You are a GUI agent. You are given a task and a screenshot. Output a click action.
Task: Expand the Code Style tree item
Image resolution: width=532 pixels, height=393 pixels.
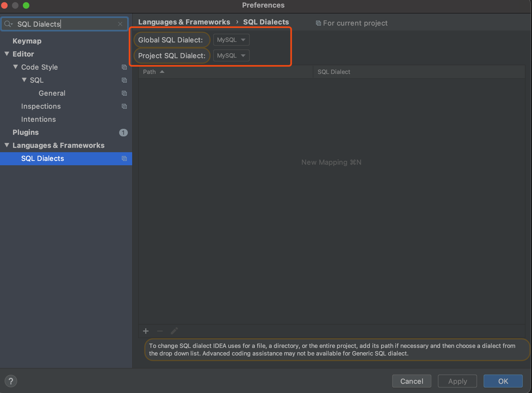[x=17, y=67]
